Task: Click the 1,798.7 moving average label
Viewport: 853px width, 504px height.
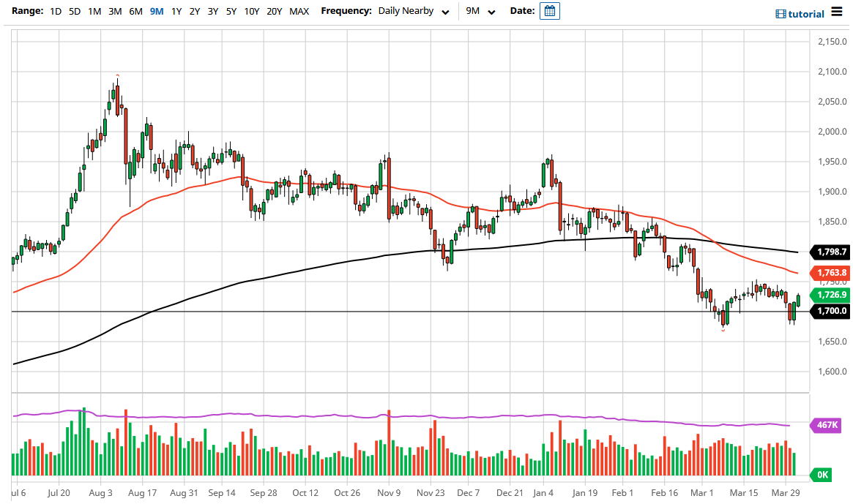Action: pos(830,252)
